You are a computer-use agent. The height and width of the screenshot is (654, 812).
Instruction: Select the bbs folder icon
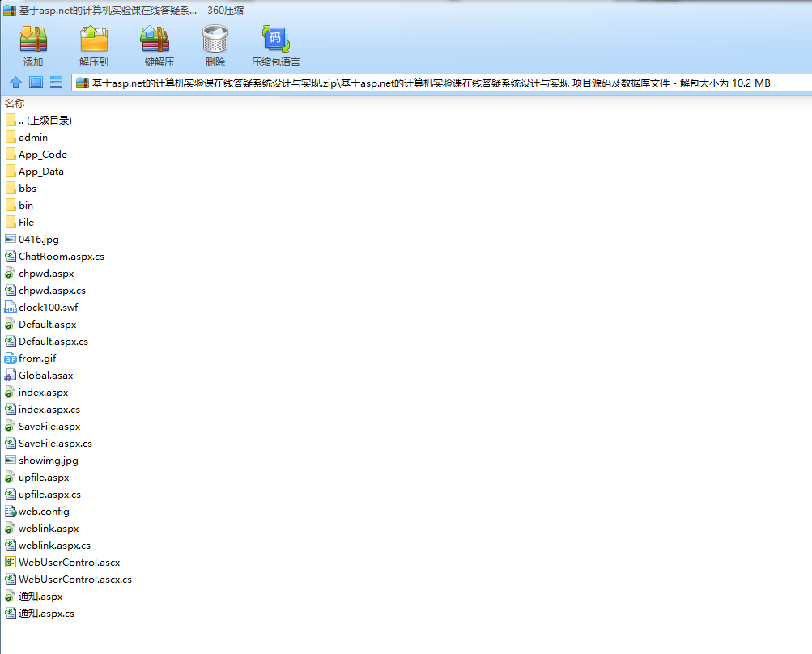[x=11, y=188]
